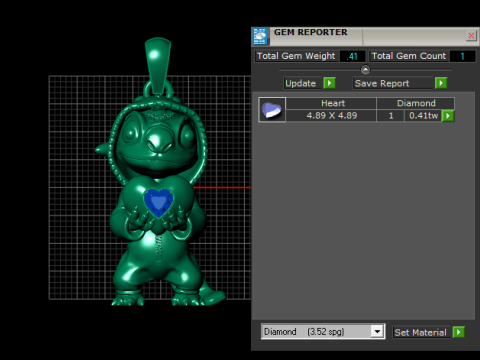This screenshot has width=480, height=360.
Task: Select the pendant bail at the top of the model
Action: coord(158,66)
